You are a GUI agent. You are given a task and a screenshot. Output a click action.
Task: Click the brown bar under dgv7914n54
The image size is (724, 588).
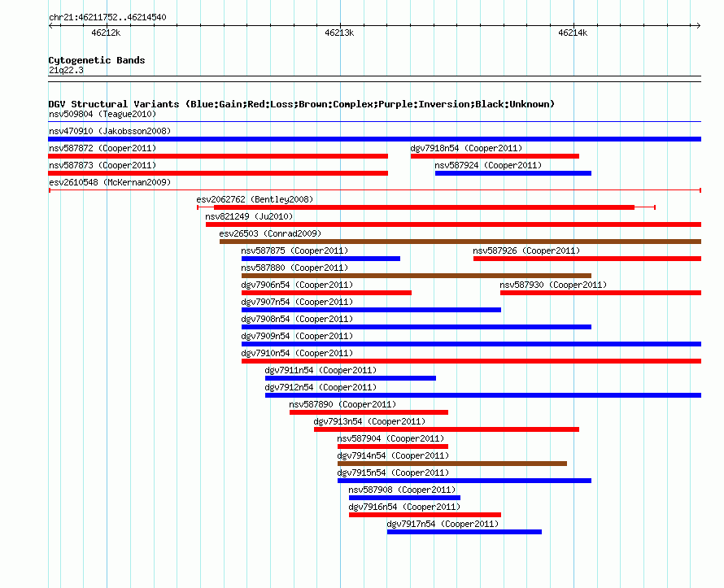[x=452, y=464]
